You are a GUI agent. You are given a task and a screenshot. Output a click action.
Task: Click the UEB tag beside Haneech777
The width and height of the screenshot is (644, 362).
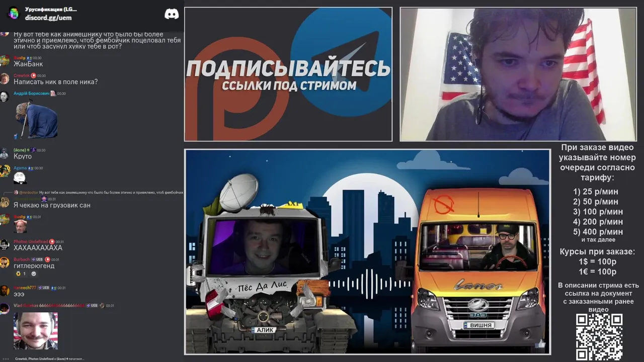tap(43, 288)
